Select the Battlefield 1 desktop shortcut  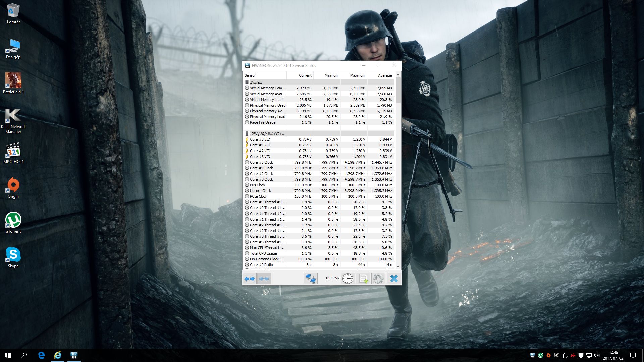pos(13,83)
